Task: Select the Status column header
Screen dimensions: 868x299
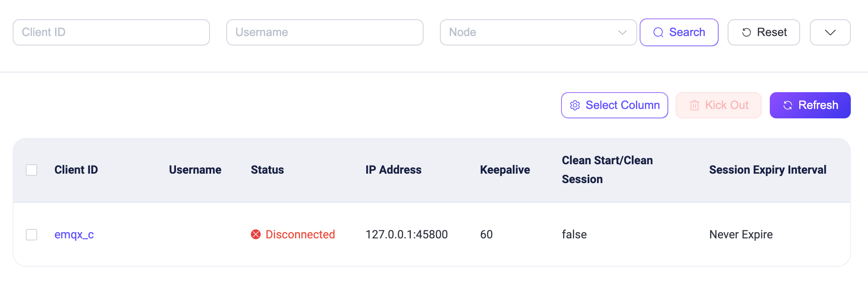Action: pyautogui.click(x=267, y=169)
